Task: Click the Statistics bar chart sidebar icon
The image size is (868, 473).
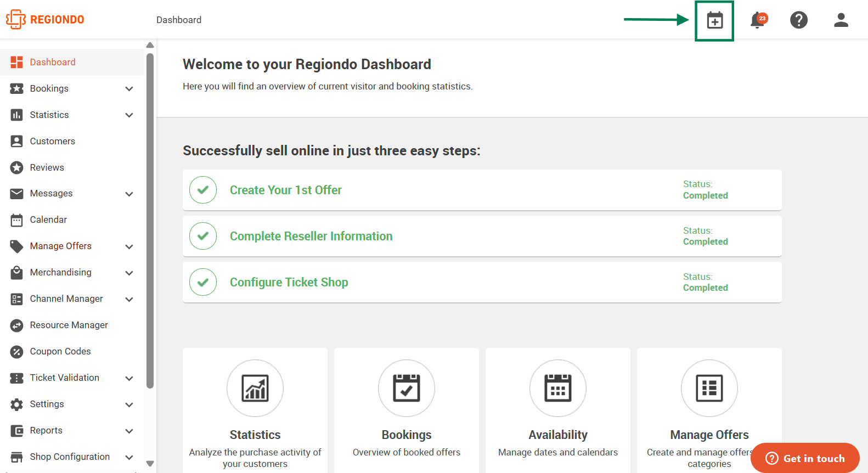Action: (17, 115)
